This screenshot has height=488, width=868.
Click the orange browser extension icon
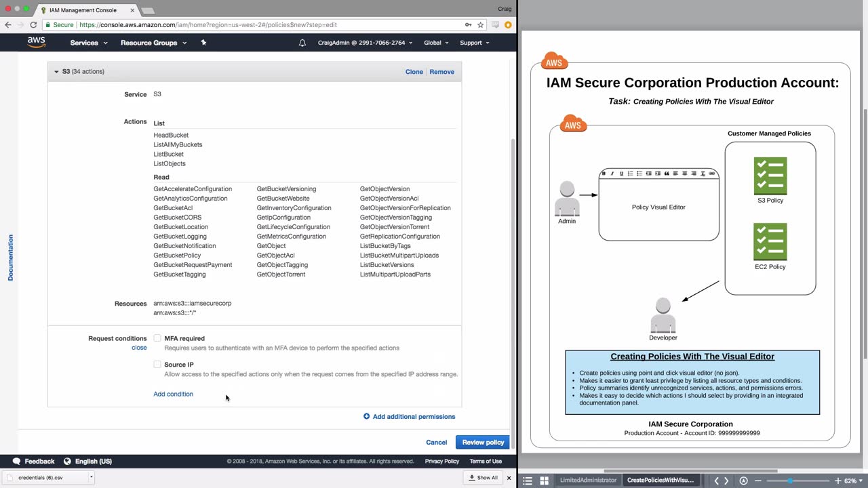pos(508,25)
